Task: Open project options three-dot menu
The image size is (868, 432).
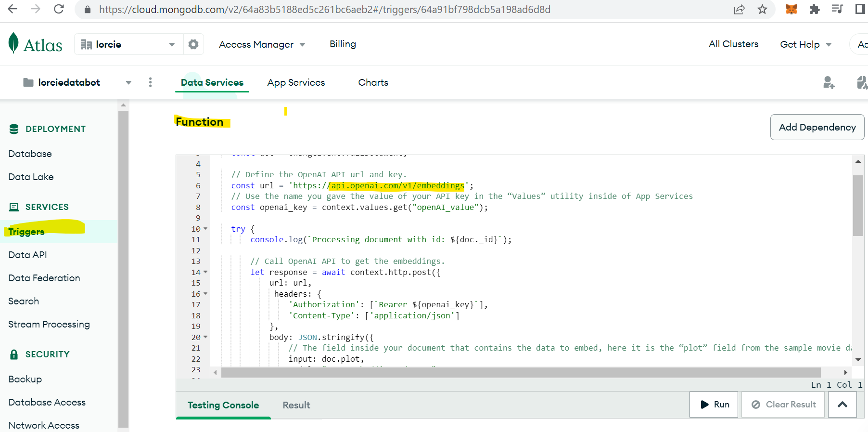Action: [151, 82]
